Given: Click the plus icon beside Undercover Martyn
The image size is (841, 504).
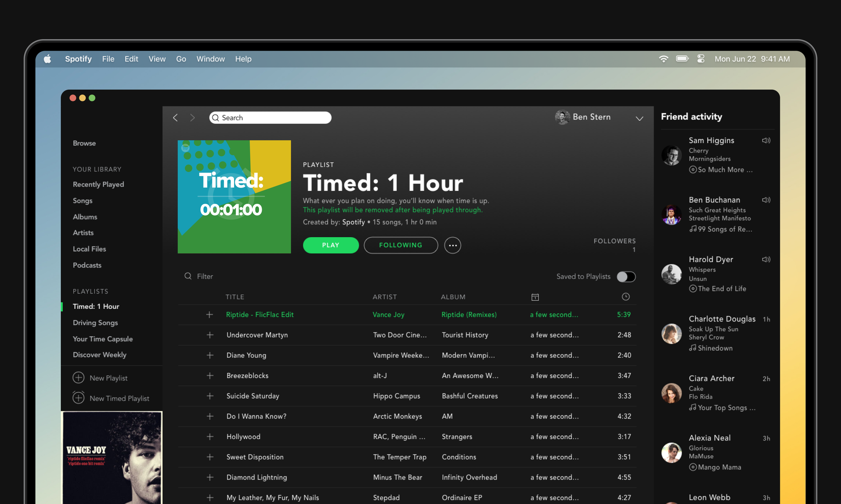Looking at the screenshot, I should (x=210, y=335).
